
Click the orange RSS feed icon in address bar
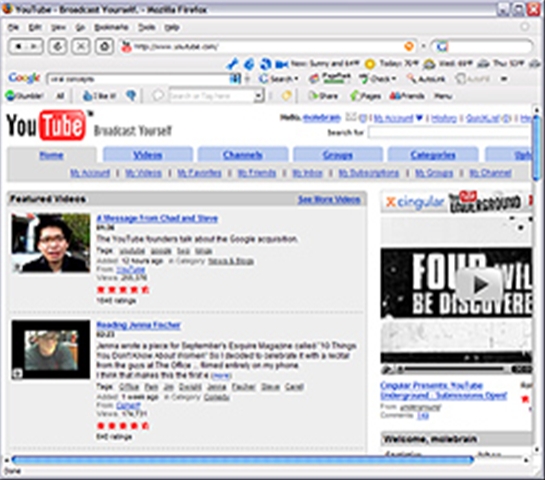[409, 46]
